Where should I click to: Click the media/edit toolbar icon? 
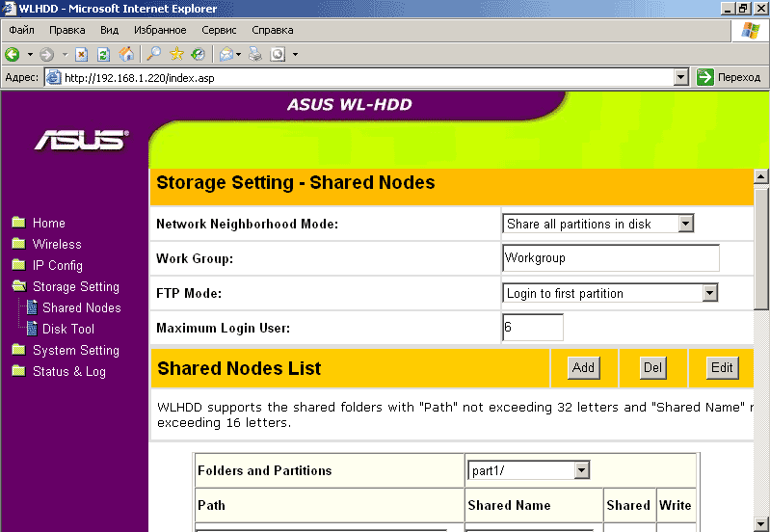pos(278,54)
